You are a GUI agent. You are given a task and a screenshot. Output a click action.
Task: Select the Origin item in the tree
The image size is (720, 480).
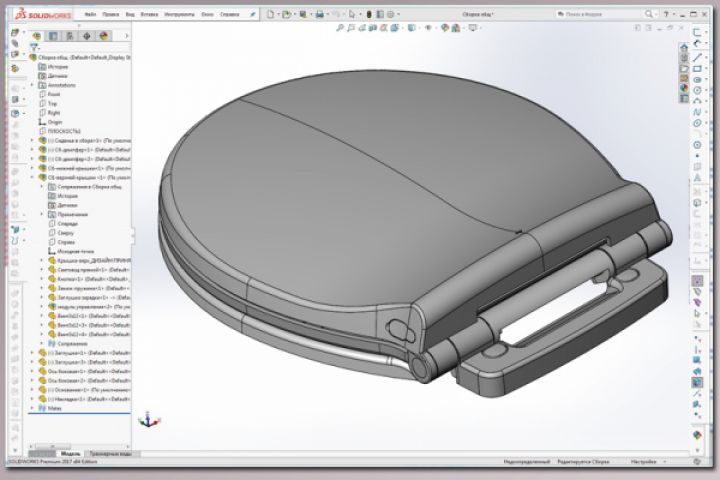pyautogui.click(x=55, y=122)
